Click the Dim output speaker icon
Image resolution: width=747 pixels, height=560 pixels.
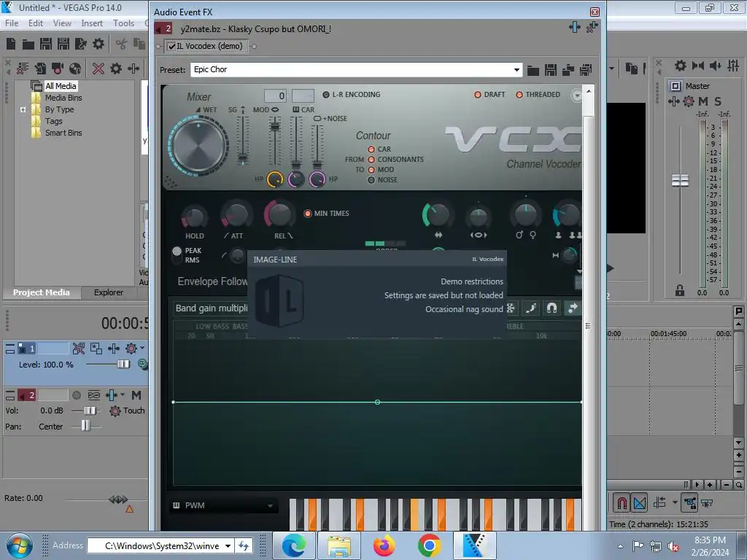click(715, 65)
